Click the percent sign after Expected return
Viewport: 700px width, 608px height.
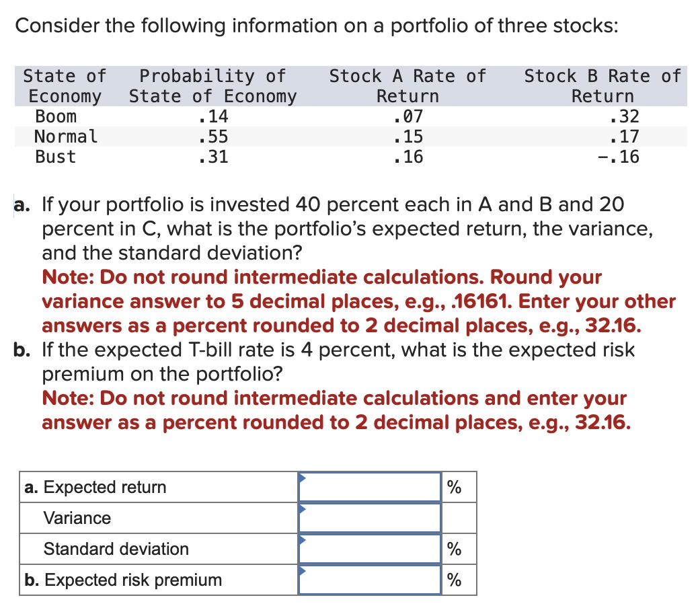click(453, 487)
